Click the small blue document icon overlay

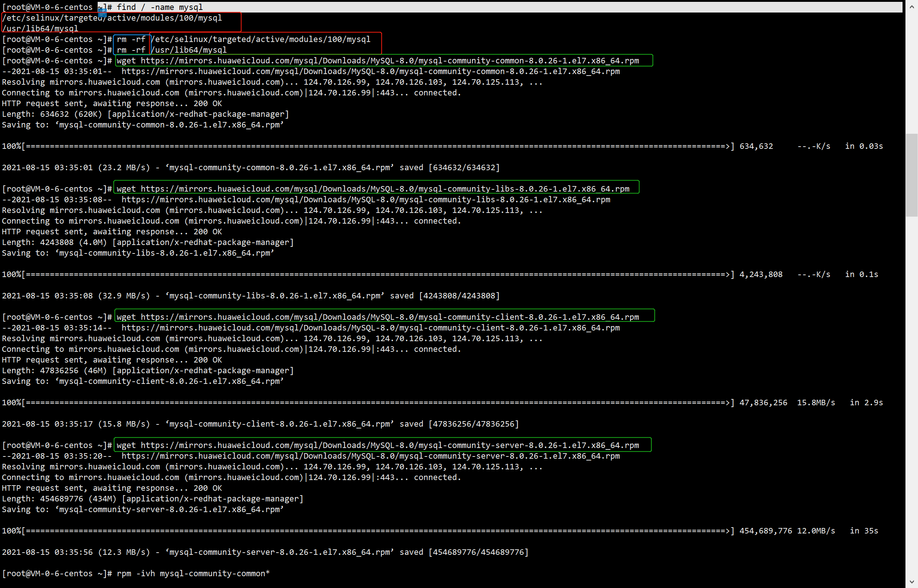(102, 13)
